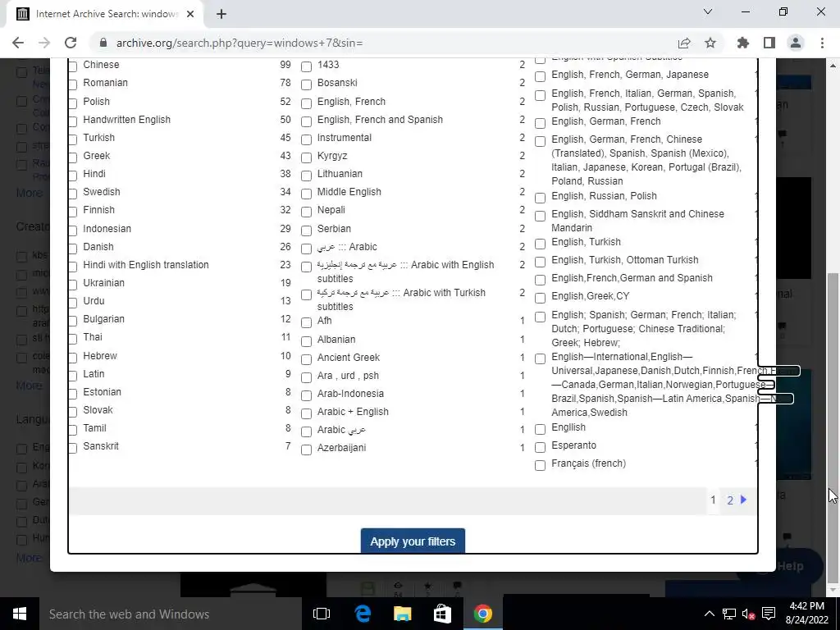Click the Serbian language label
The width and height of the screenshot is (840, 630).
point(334,229)
